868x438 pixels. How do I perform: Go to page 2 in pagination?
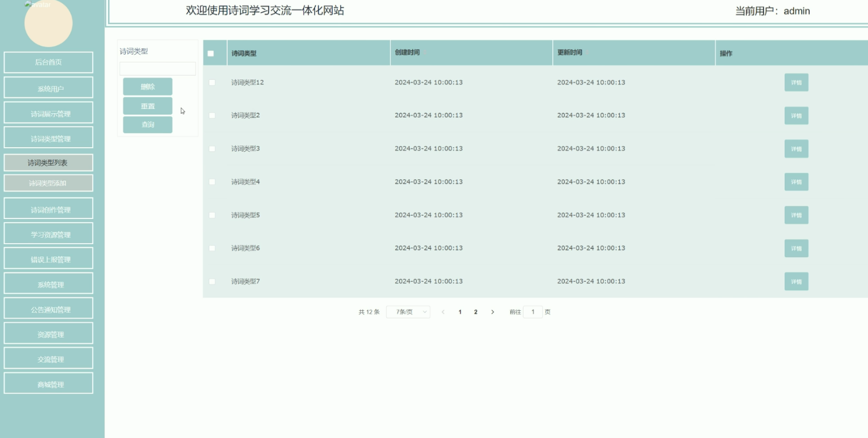476,312
